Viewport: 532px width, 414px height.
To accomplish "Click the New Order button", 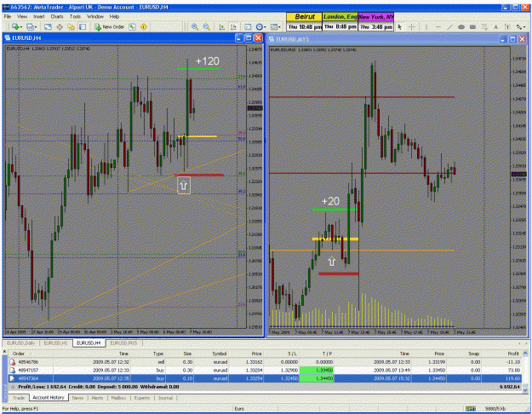I will coord(109,26).
